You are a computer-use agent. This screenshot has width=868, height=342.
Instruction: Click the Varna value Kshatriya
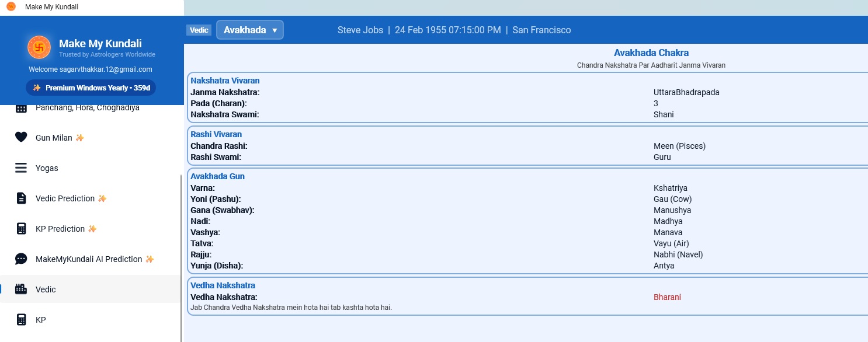(x=671, y=188)
